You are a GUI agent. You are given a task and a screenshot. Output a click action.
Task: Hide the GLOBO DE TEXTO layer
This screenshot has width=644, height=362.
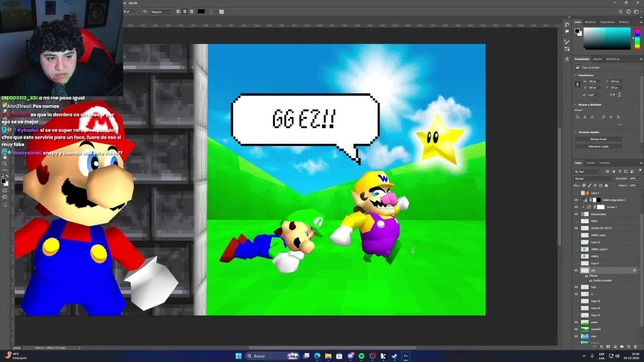576,228
